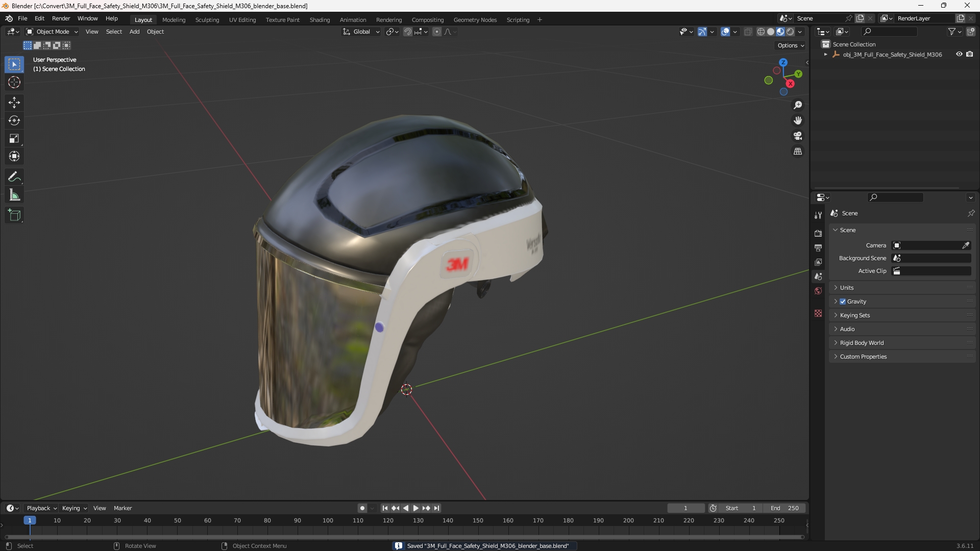Select the Rotate tool
This screenshot has height=551, width=980.
14,120
